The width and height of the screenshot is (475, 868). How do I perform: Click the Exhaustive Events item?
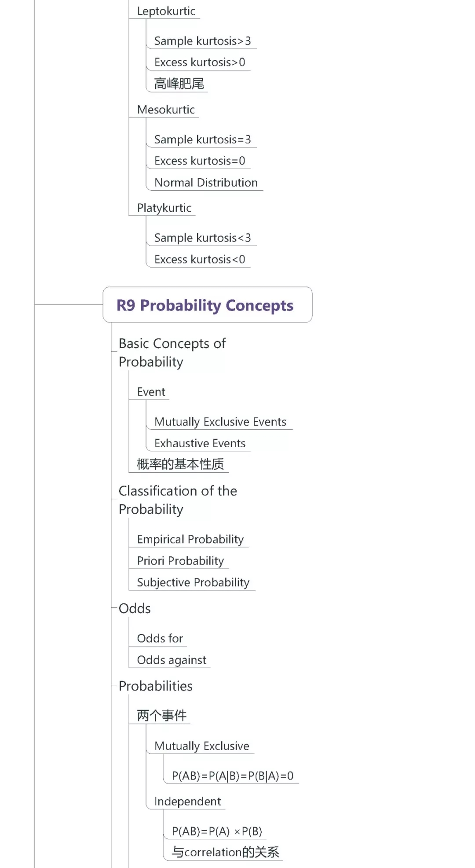(200, 443)
